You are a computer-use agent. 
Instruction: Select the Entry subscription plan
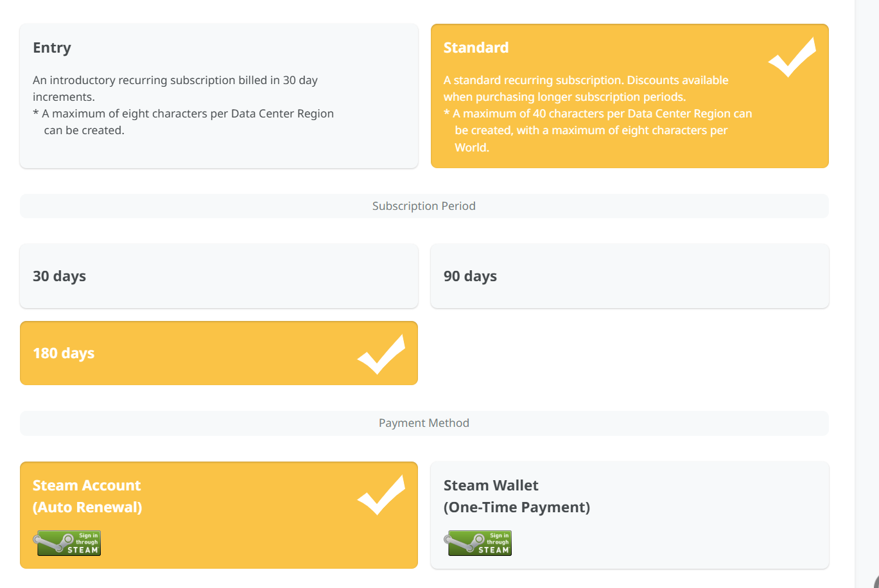click(x=218, y=96)
